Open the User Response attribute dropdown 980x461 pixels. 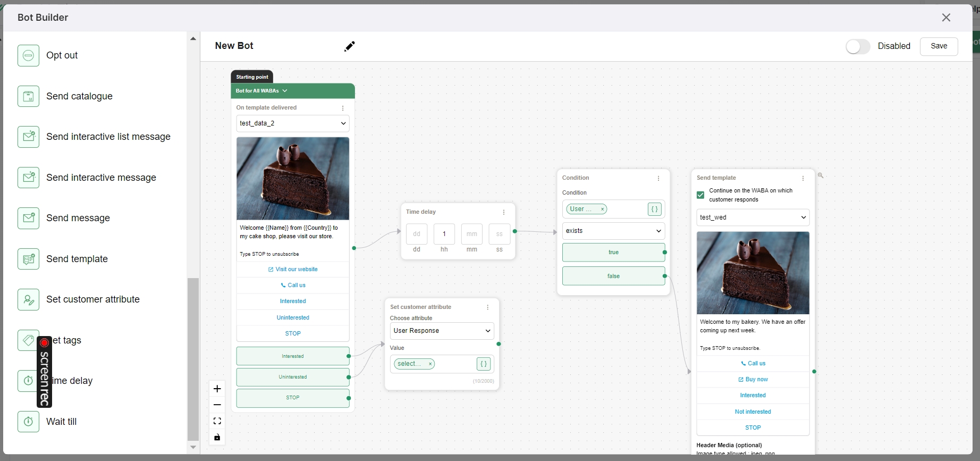tap(442, 331)
